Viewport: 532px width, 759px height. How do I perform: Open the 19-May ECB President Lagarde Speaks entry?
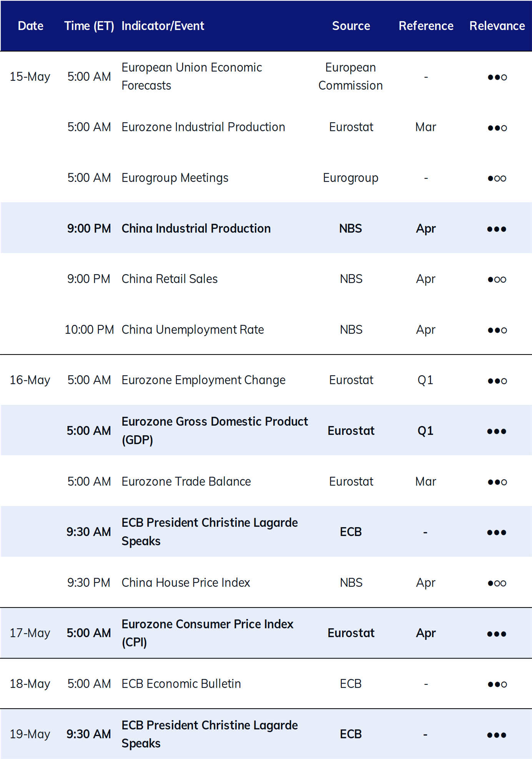[x=209, y=734]
